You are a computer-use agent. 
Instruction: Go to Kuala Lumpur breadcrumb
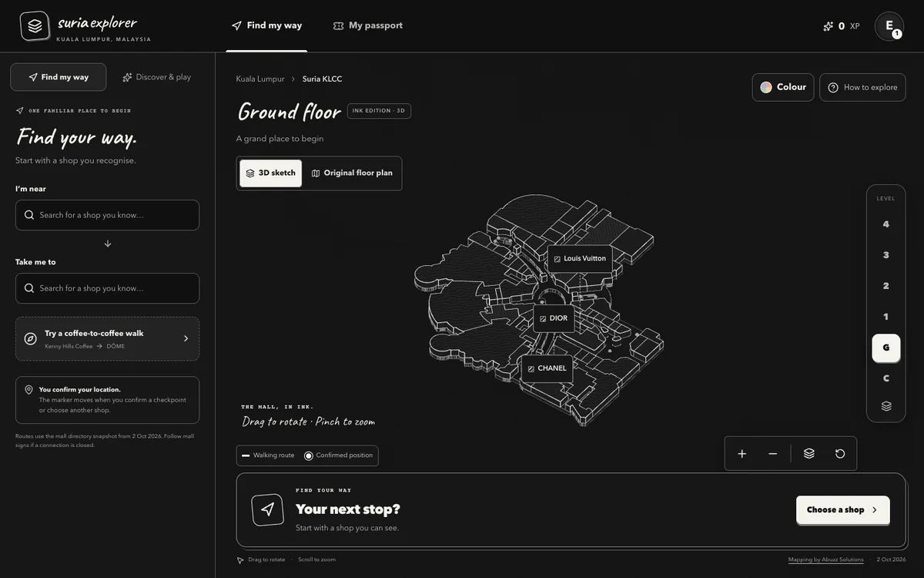pos(260,79)
